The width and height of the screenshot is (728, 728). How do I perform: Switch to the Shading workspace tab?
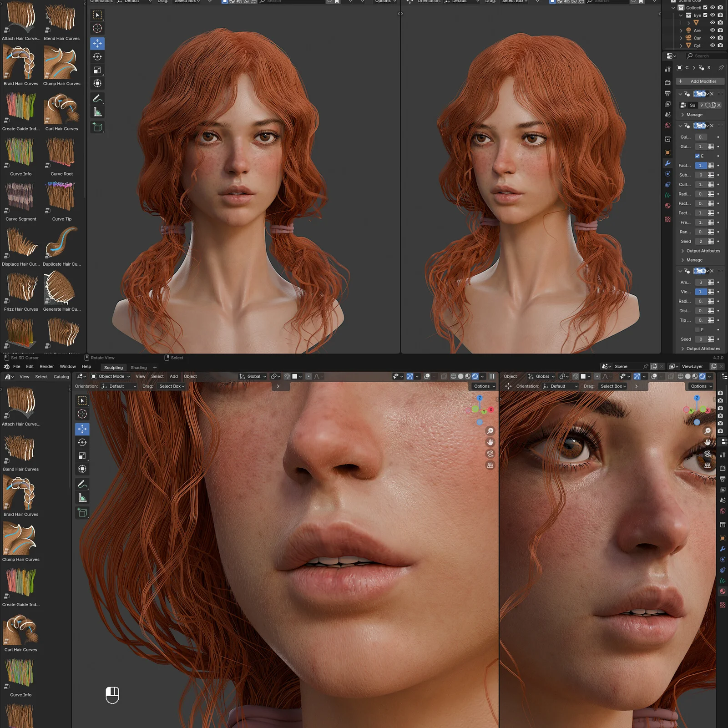click(139, 368)
